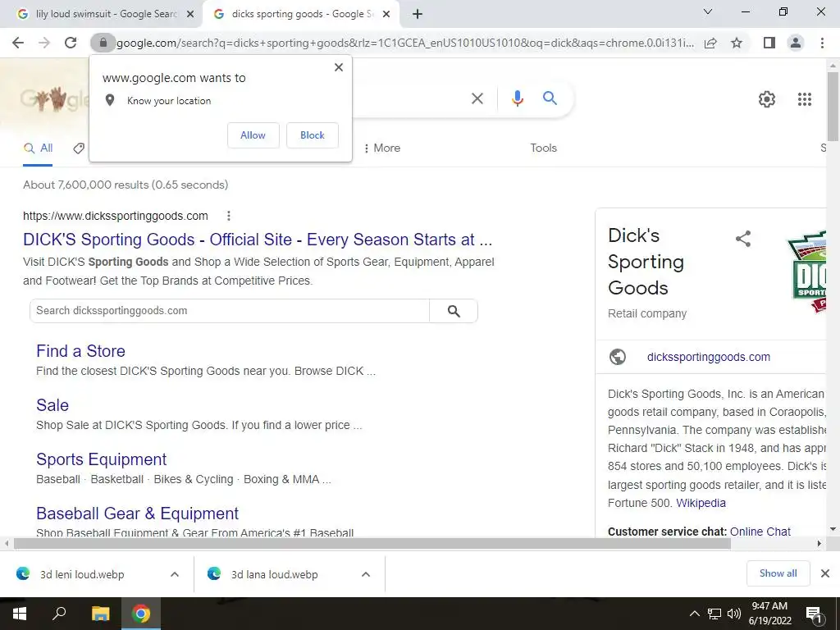Click the Search dickssportinggoods.com field
This screenshot has width=840, height=630.
pos(230,311)
